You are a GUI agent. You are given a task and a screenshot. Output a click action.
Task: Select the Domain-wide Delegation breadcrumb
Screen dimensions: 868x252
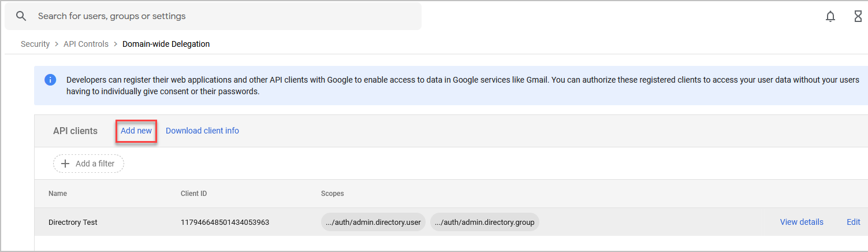(166, 44)
